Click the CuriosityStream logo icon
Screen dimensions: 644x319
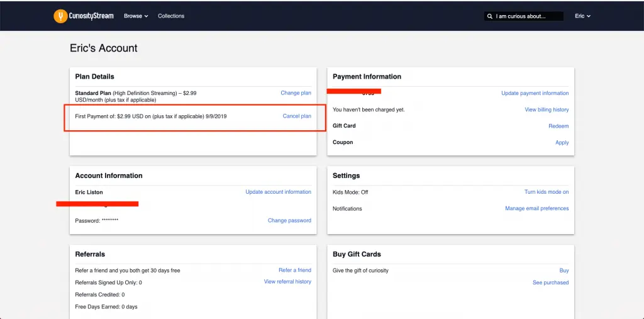60,16
